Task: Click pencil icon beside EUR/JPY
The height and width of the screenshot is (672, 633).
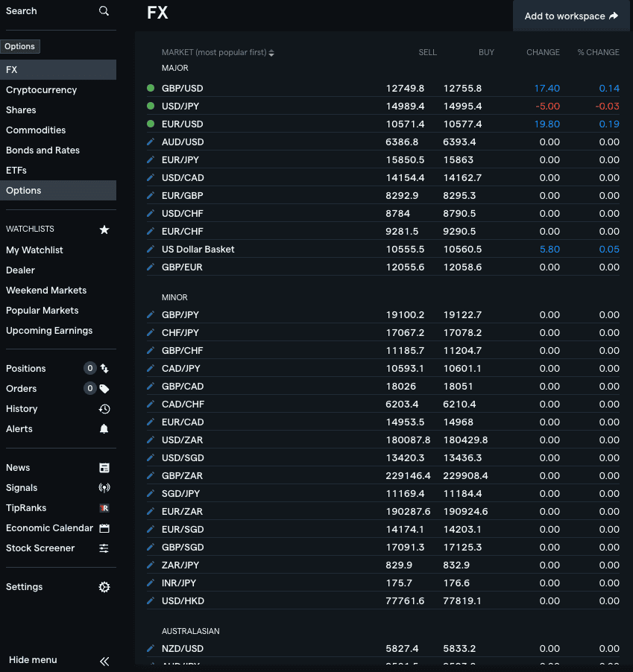Action: click(x=151, y=159)
